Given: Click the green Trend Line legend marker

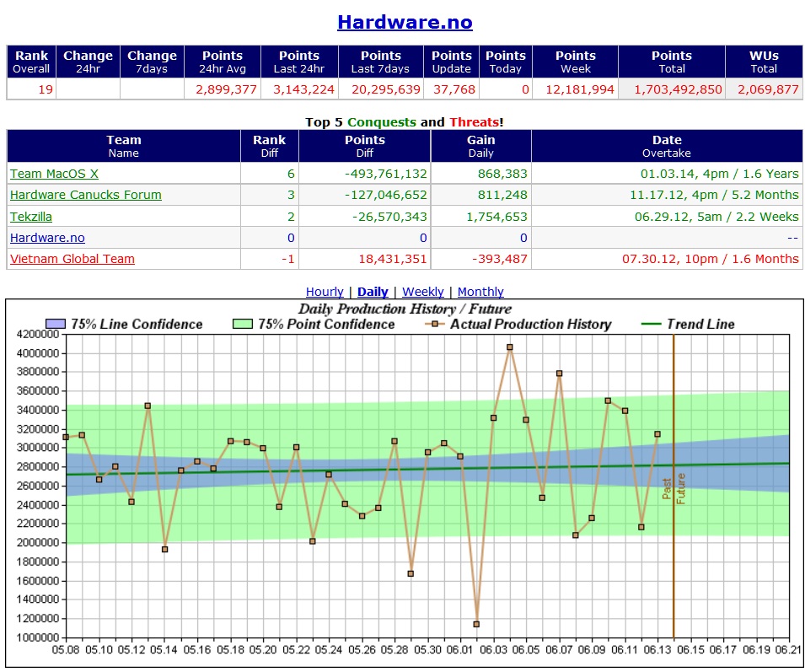Looking at the screenshot, I should (652, 324).
